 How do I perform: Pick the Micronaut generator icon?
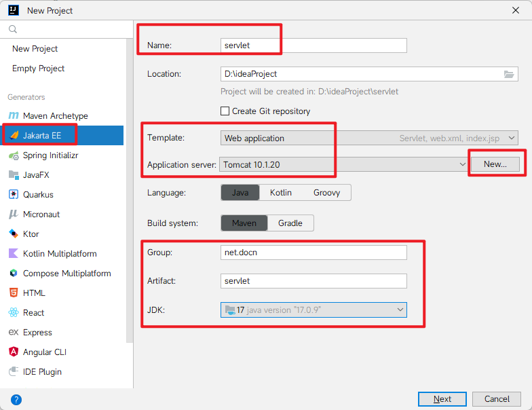[x=13, y=215]
